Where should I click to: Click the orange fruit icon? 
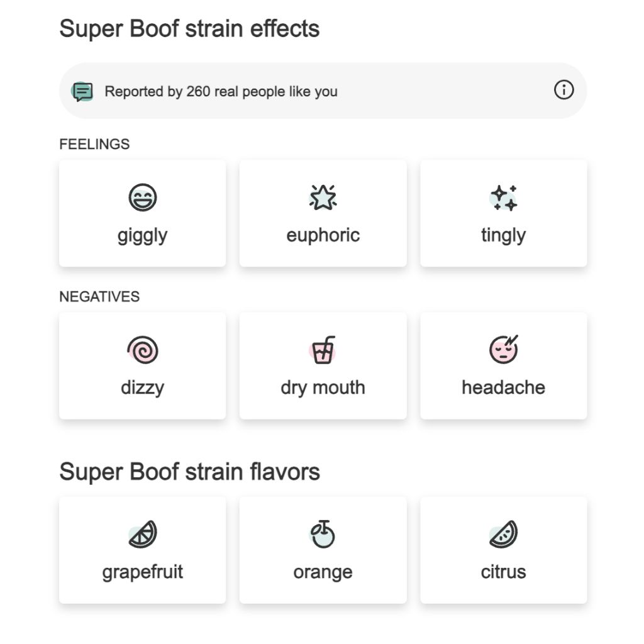323,535
